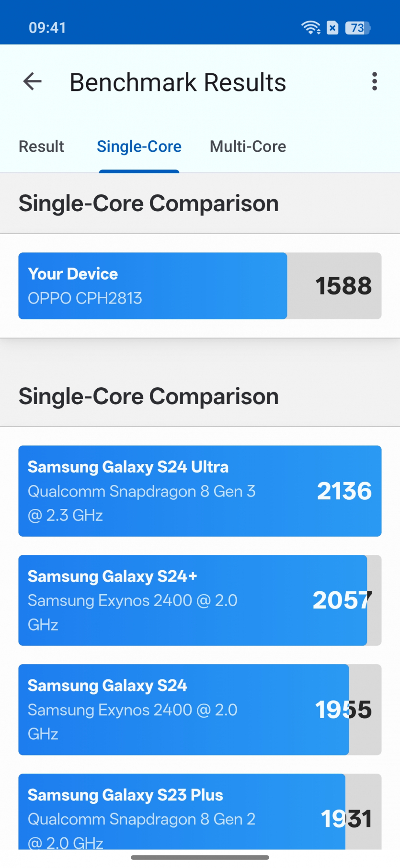
Task: Tap the 2136 score value
Action: tap(344, 491)
